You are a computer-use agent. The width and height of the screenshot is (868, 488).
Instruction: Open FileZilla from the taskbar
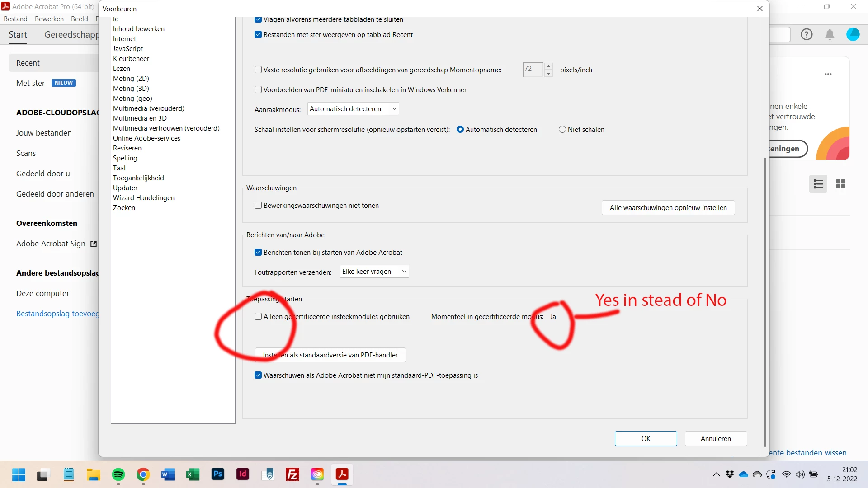tap(292, 474)
